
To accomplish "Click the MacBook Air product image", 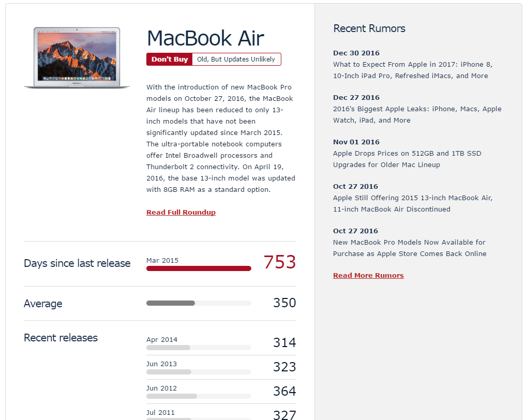I will [x=77, y=58].
